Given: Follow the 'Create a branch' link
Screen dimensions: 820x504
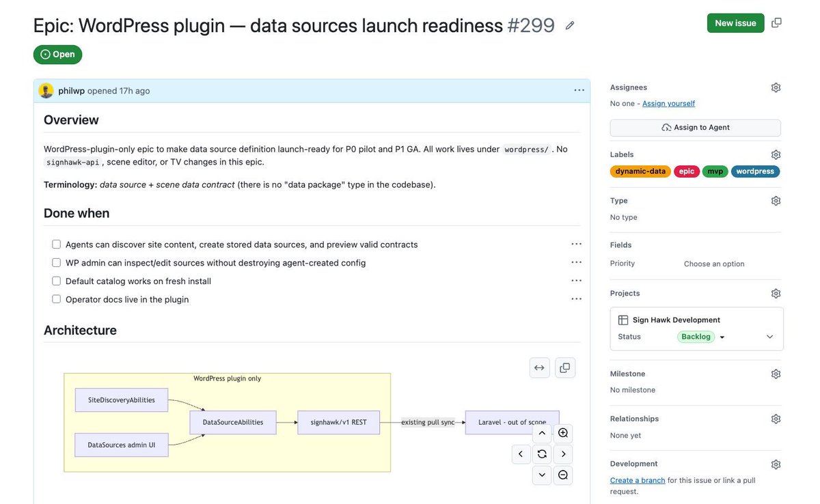Looking at the screenshot, I should [638, 481].
